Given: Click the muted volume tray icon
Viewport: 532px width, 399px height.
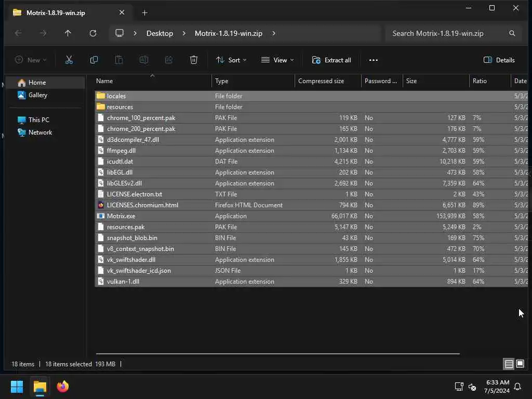Looking at the screenshot, I should [472, 387].
